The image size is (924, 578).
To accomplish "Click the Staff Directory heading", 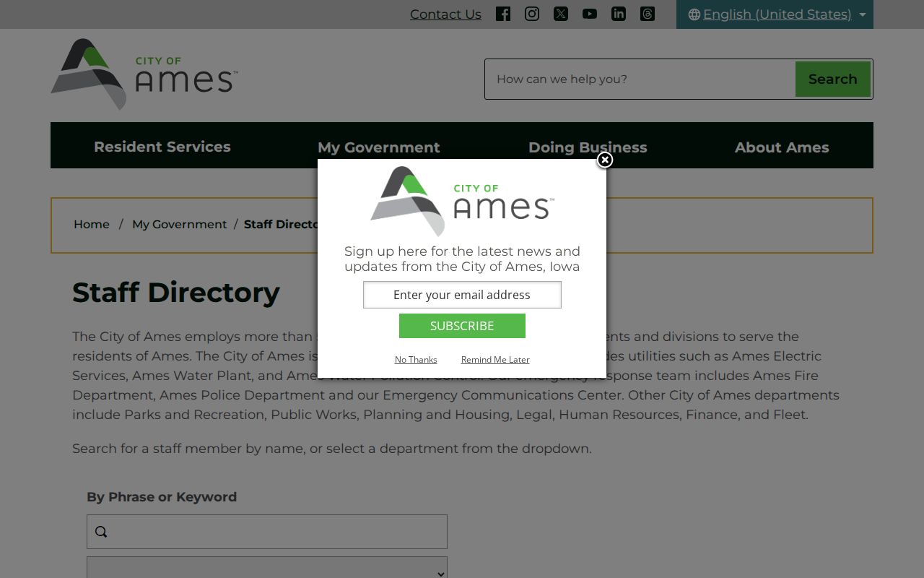I will (176, 293).
